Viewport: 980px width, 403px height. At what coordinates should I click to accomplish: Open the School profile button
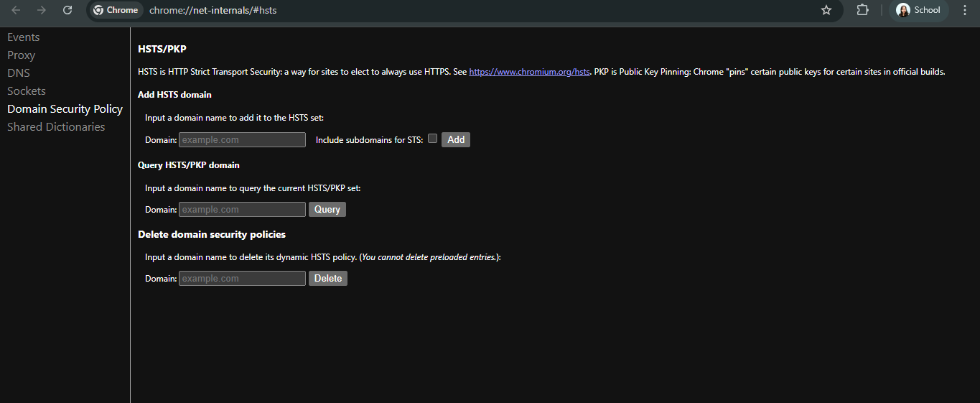pyautogui.click(x=918, y=10)
